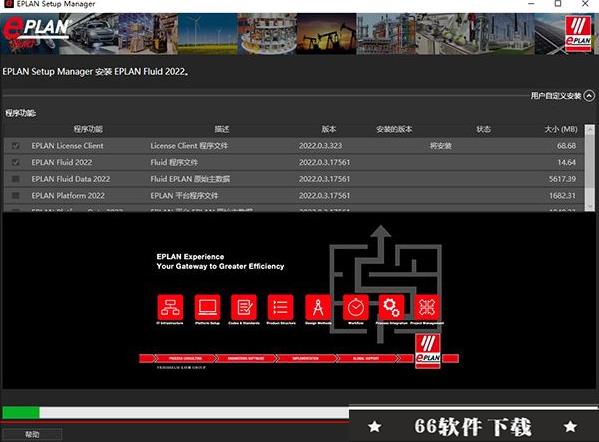Toggle the EPLAN License Client checkbox
Viewport: 599px width, 442px height.
pos(16,146)
